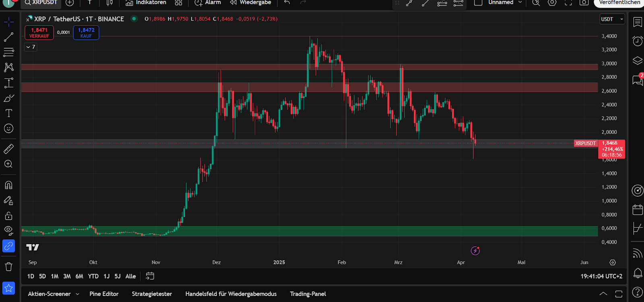The height and width of the screenshot is (302, 644).
Task: Open the object tree layers panel
Action: [638, 61]
